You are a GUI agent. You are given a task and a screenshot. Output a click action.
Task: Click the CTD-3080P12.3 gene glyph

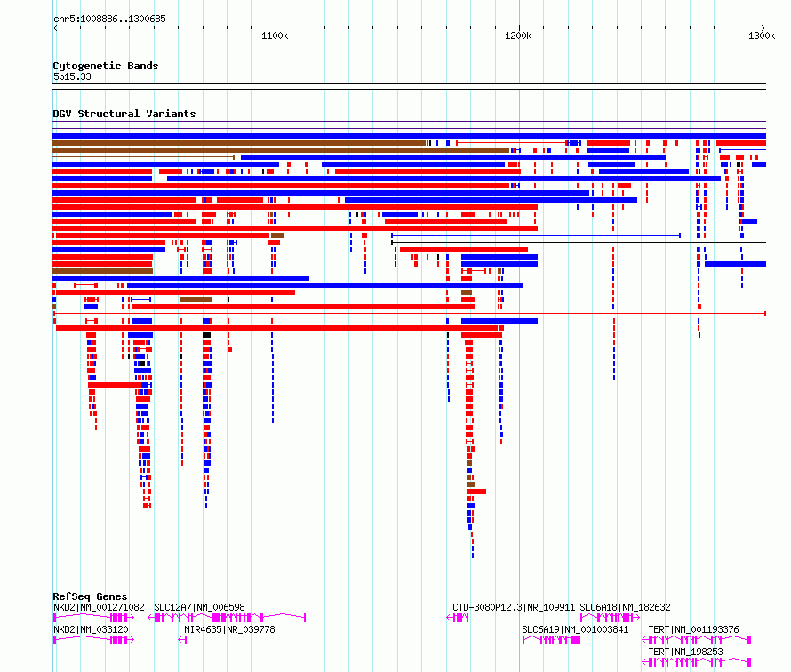pos(458,618)
